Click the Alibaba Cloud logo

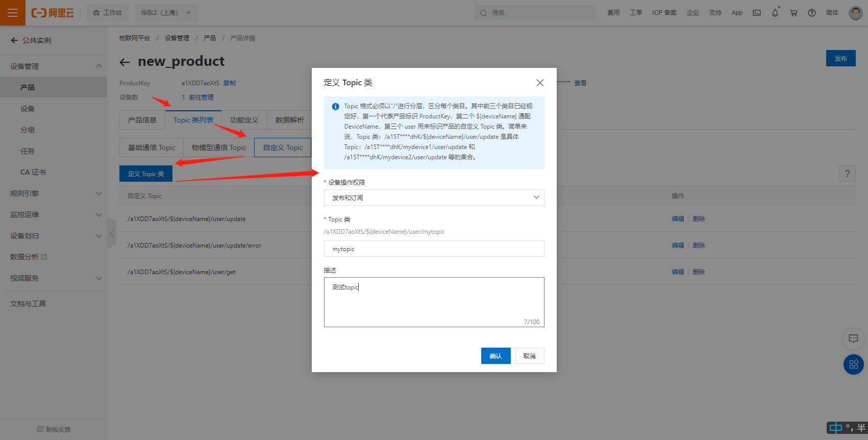[x=53, y=13]
